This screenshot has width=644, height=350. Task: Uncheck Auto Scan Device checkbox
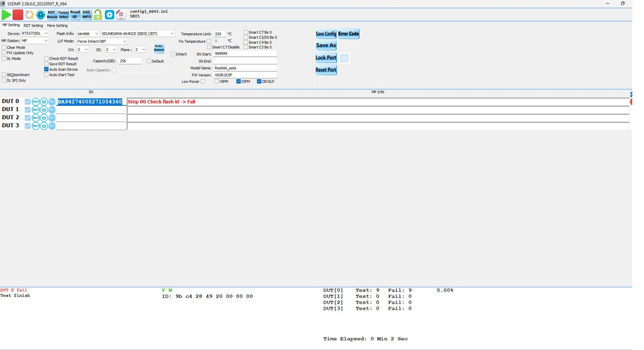(46, 69)
